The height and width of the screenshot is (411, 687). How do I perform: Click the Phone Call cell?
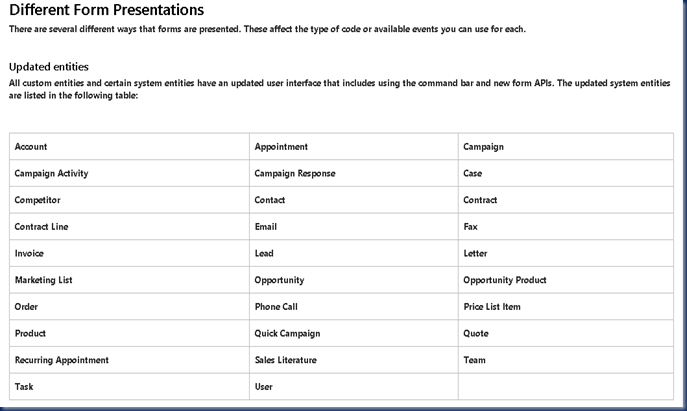click(x=276, y=307)
